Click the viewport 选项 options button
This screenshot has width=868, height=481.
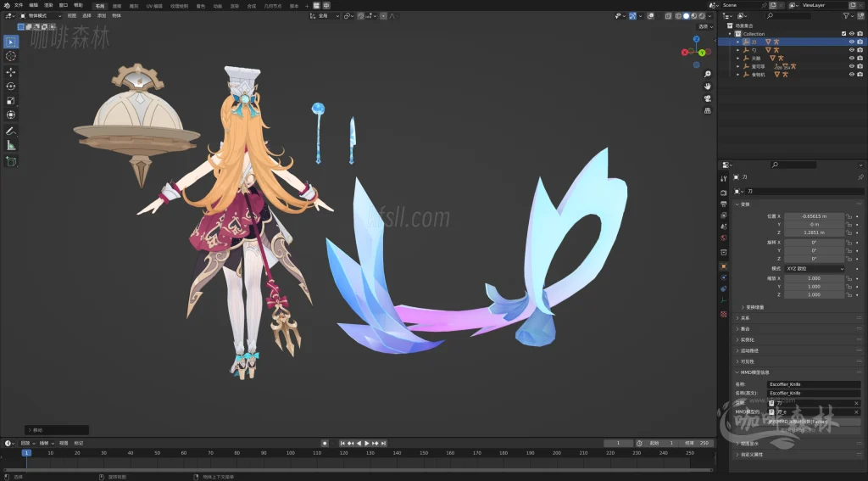point(705,26)
